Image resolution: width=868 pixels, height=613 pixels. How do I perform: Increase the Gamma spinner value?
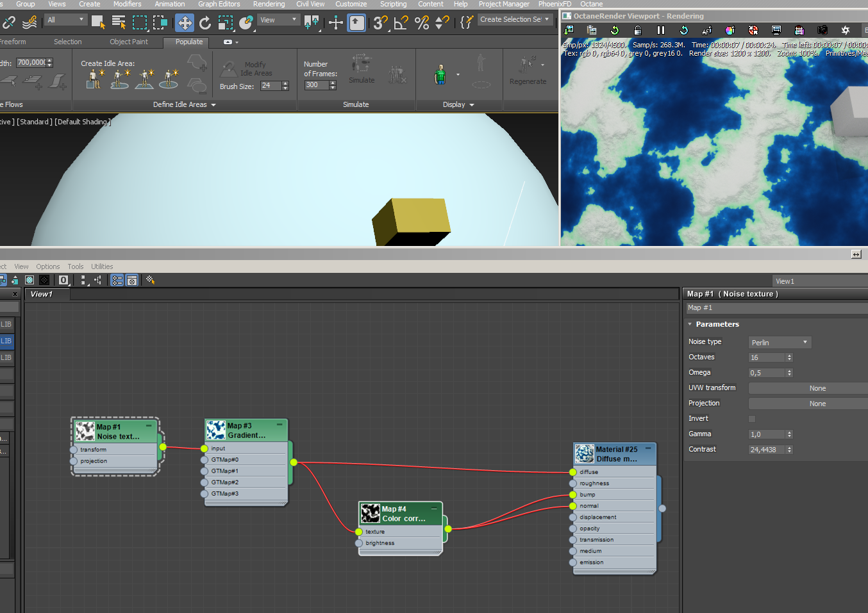pos(789,432)
